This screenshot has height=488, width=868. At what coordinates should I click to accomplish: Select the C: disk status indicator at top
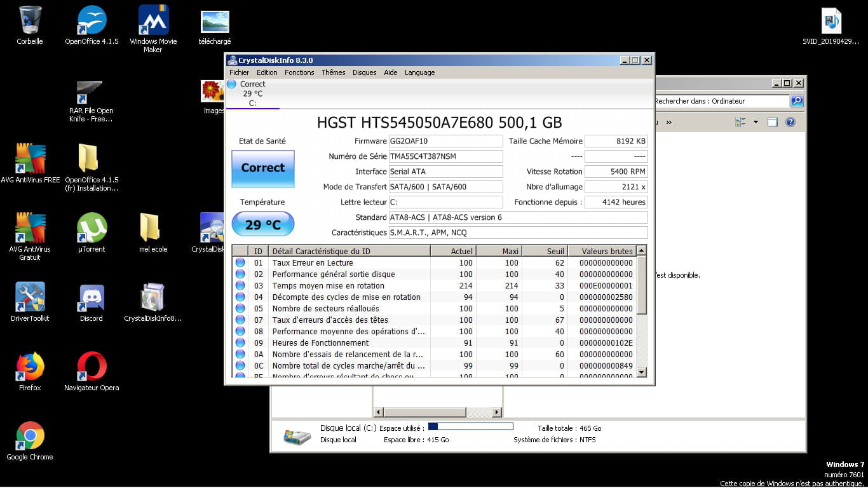[x=252, y=93]
